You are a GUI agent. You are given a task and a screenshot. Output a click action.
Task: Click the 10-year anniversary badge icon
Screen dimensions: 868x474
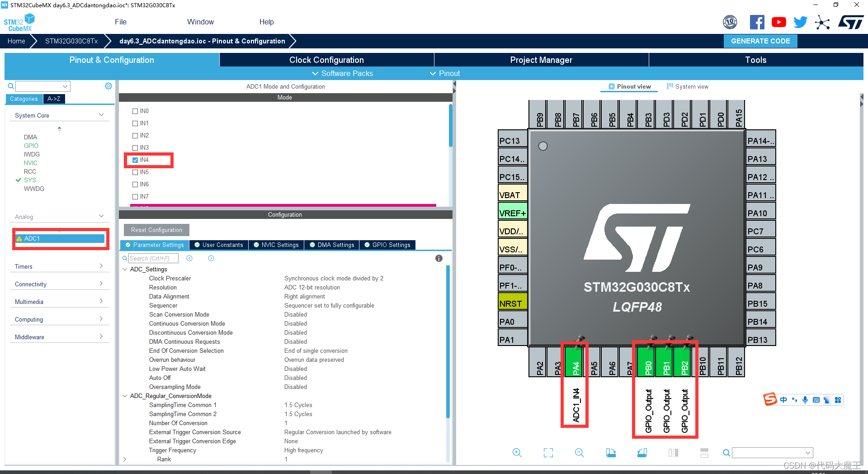pyautogui.click(x=730, y=22)
